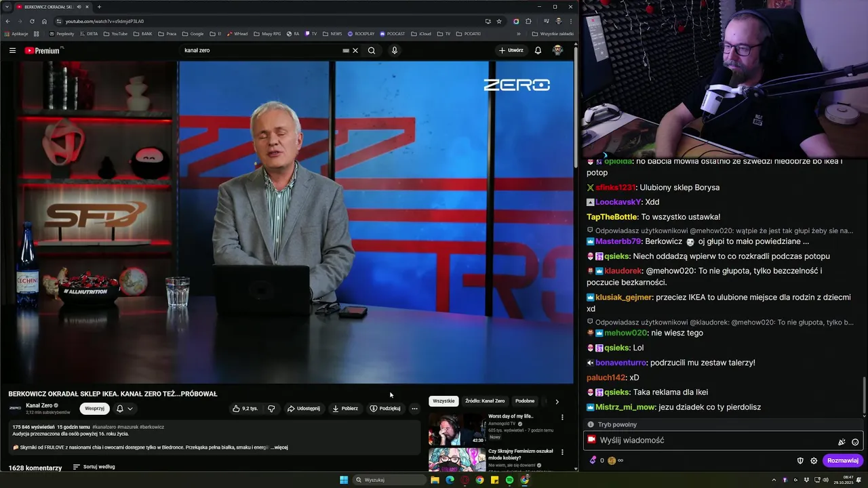Open YouTube notifications bell in header
The image size is (868, 488).
[538, 50]
